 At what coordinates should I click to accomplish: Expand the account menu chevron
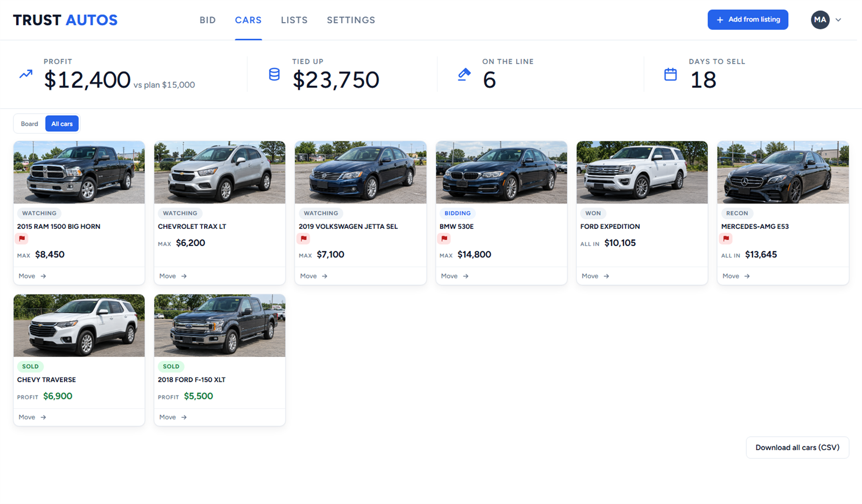[838, 20]
